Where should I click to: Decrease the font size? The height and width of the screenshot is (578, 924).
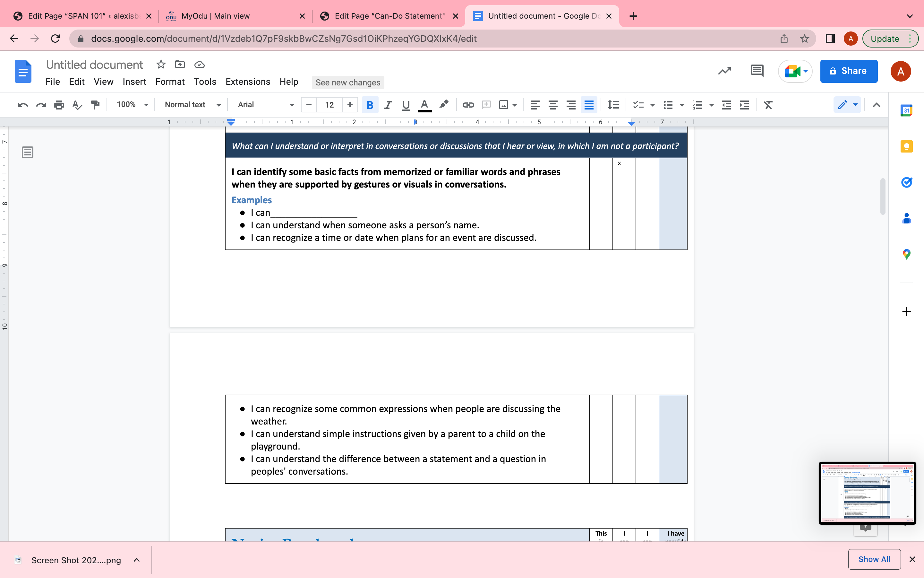point(309,105)
